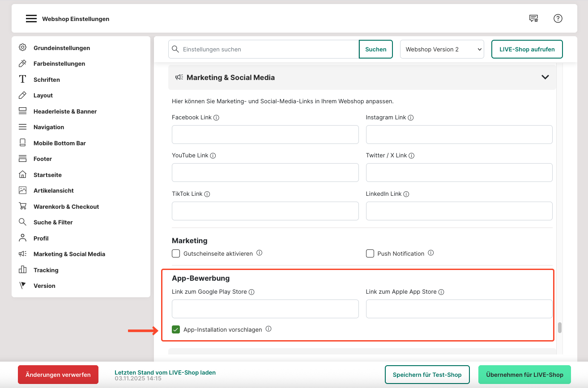Click the Instagram Link input field

[x=459, y=135]
